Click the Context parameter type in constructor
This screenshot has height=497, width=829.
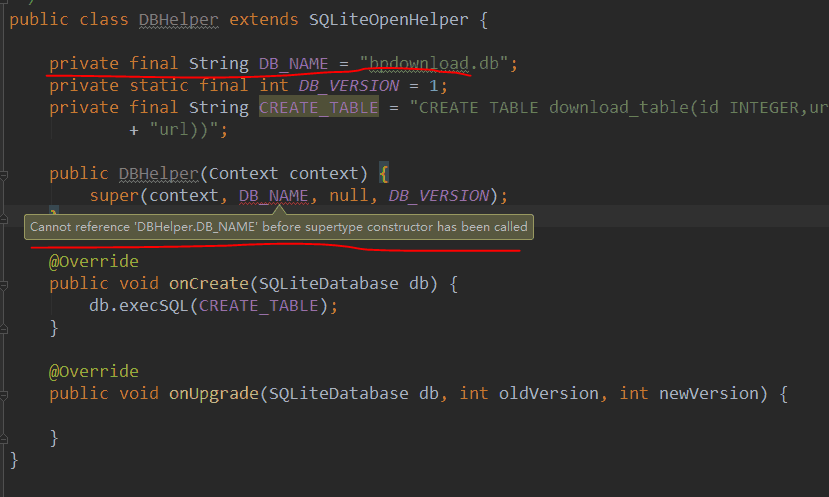tap(243, 173)
